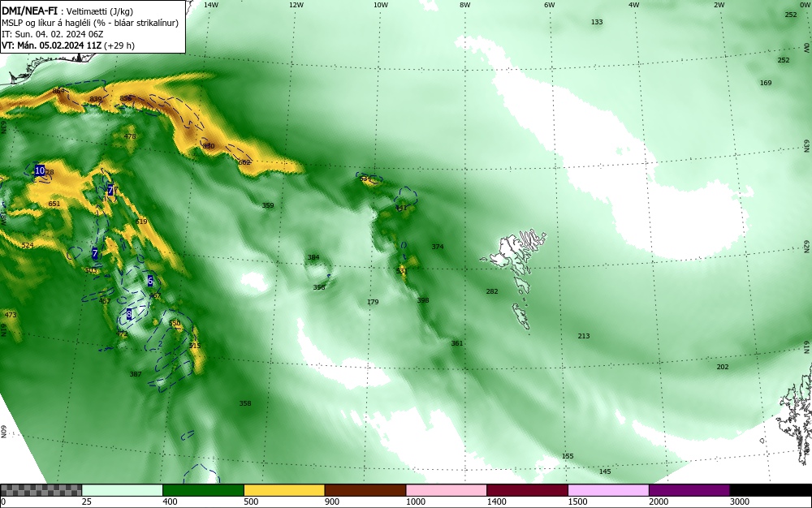Click the legend scale label 2000

click(659, 502)
